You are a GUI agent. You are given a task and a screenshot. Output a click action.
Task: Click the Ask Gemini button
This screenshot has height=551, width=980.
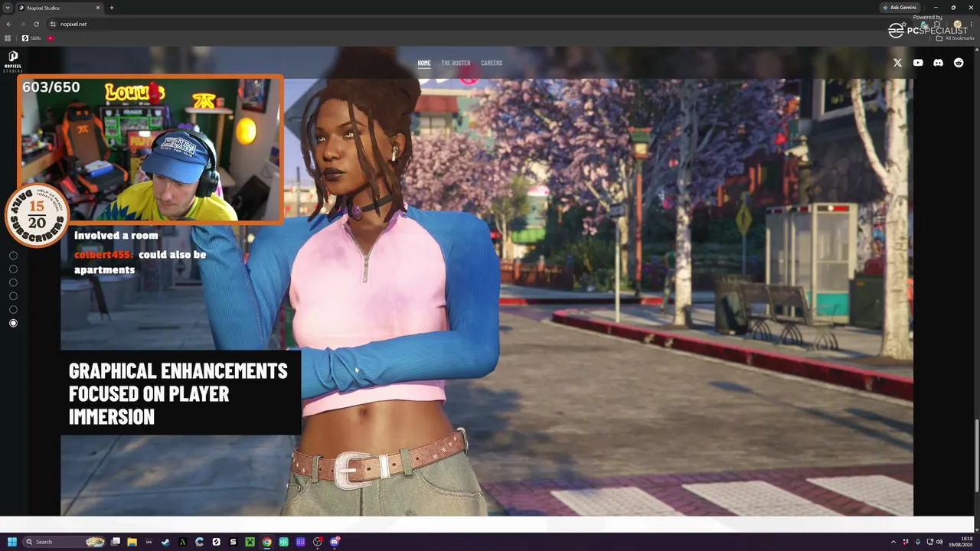(900, 8)
